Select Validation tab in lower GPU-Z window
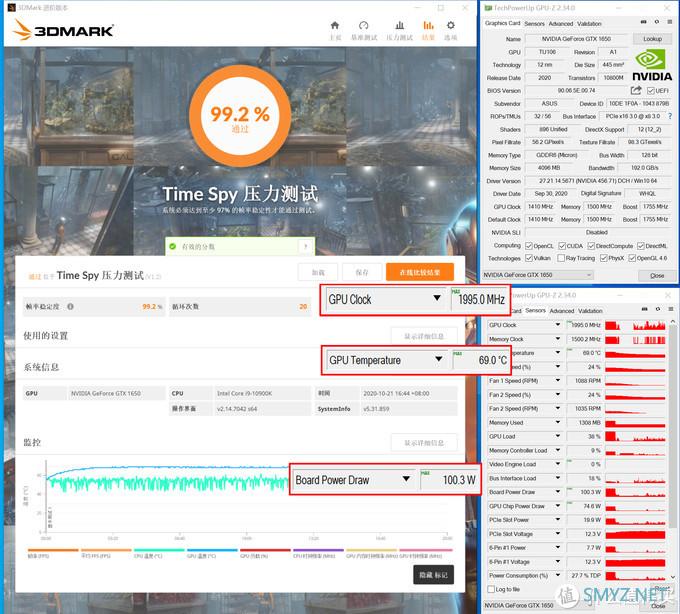The width and height of the screenshot is (680, 614). [590, 311]
